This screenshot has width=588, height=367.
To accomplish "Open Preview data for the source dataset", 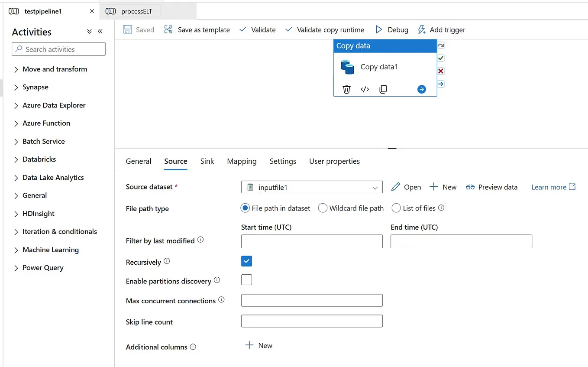I will [x=491, y=187].
